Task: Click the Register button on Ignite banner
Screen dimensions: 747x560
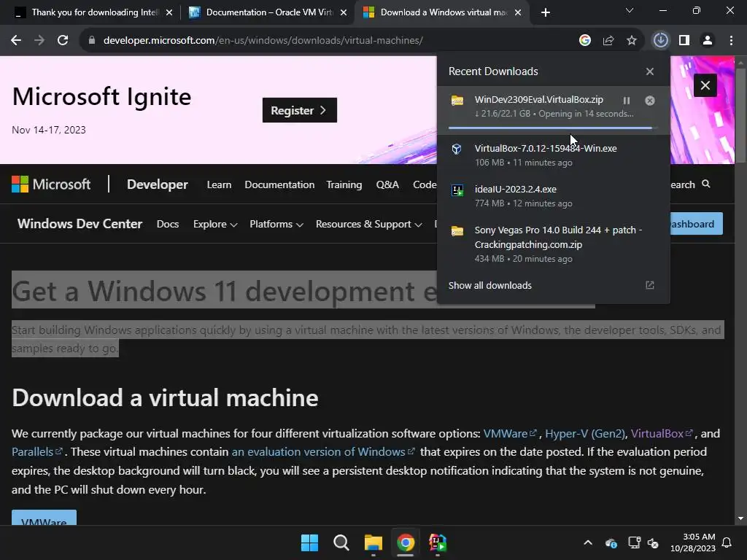Action: [300, 110]
